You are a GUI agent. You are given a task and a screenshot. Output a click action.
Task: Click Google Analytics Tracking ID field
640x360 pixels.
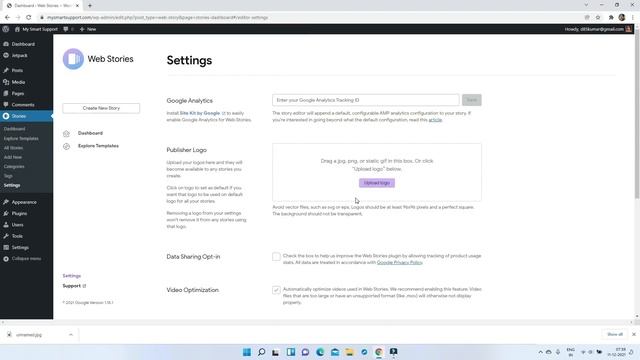point(366,100)
